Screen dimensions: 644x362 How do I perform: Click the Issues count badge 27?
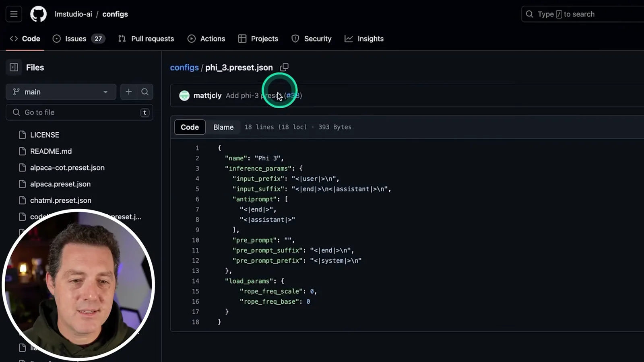coord(98,39)
